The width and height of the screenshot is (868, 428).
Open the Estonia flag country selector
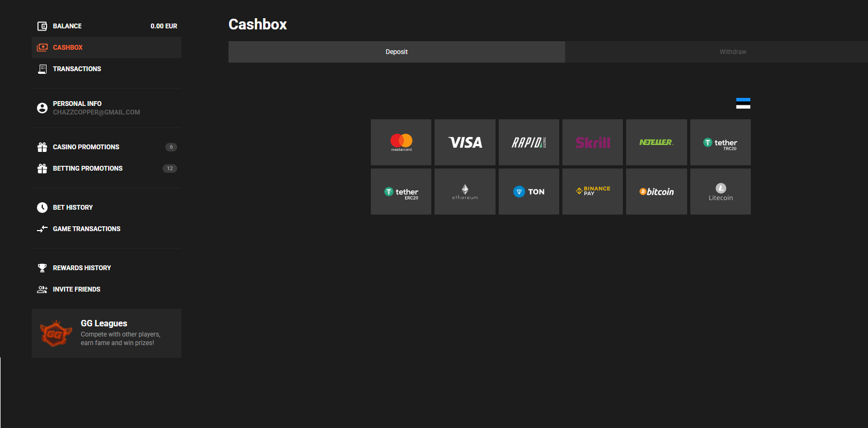click(743, 103)
